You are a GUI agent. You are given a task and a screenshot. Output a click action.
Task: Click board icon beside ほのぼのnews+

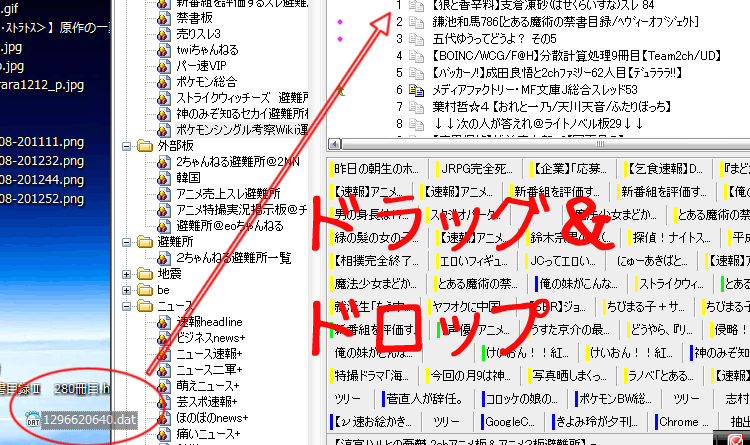(x=164, y=418)
